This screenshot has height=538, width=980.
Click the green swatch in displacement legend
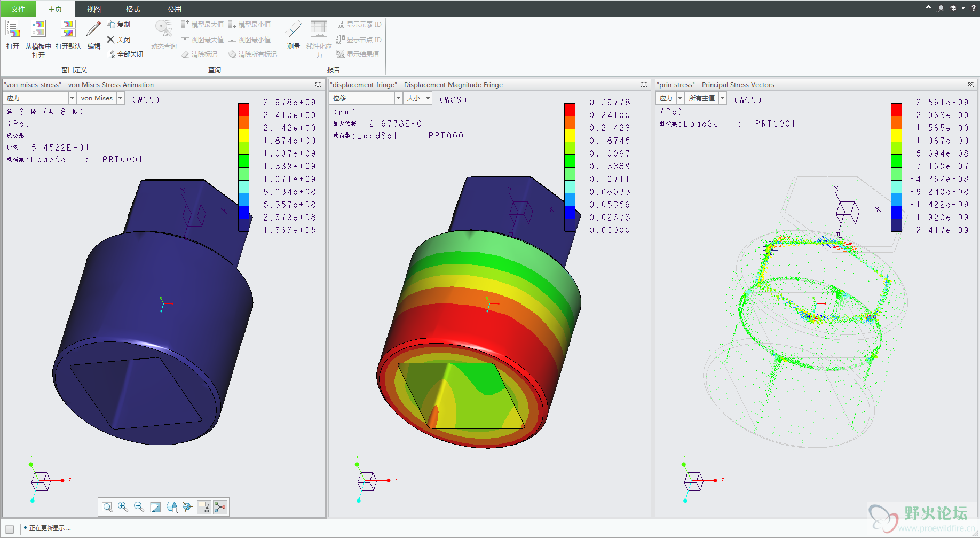point(570,161)
